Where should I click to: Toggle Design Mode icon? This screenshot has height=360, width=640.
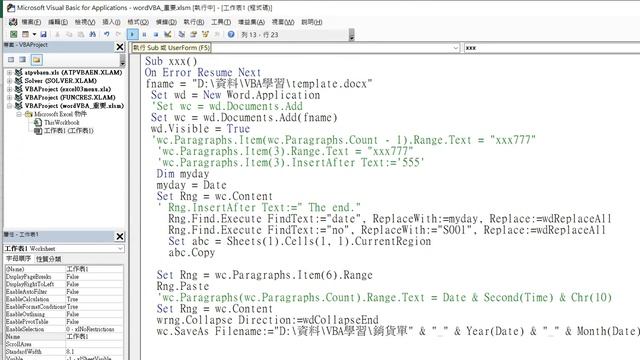click(168, 35)
